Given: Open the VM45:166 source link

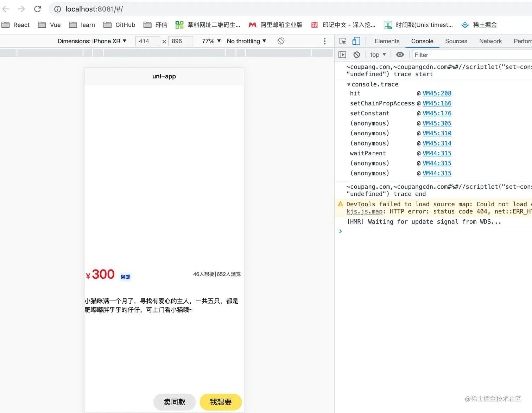Looking at the screenshot, I should (x=437, y=103).
